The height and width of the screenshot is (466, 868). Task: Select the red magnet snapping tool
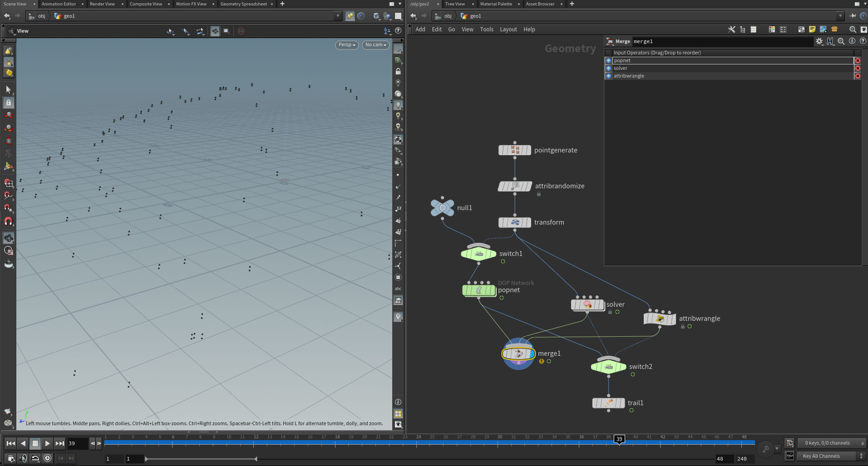click(x=8, y=221)
